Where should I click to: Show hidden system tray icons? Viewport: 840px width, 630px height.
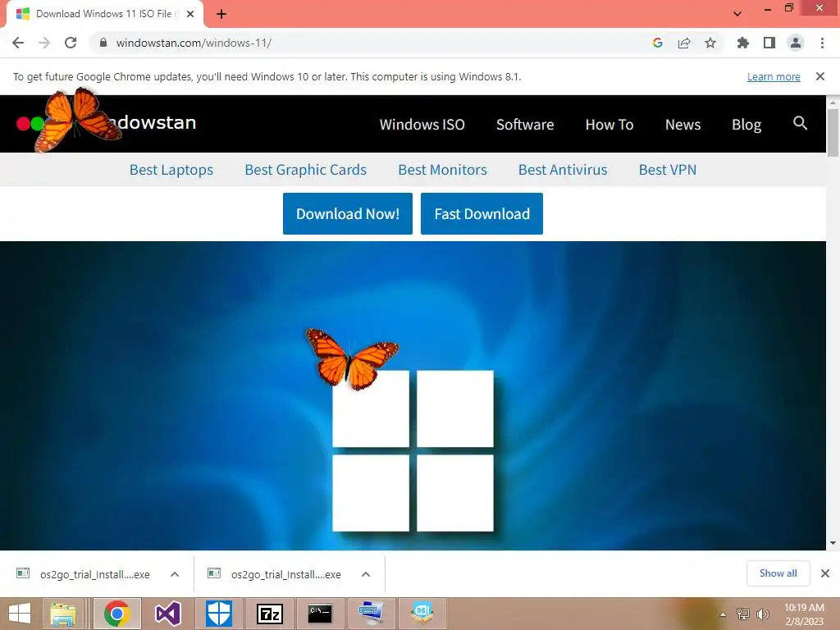point(724,614)
